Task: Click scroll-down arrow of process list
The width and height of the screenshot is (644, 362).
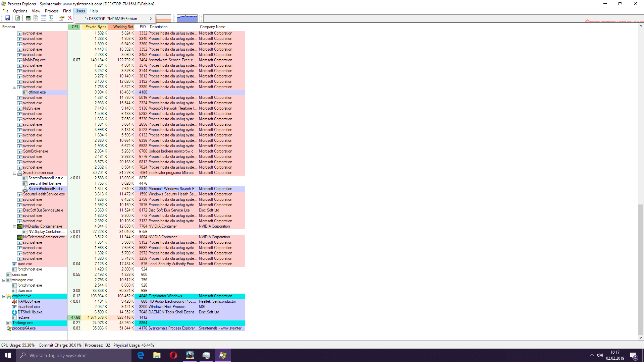Action: point(641,338)
